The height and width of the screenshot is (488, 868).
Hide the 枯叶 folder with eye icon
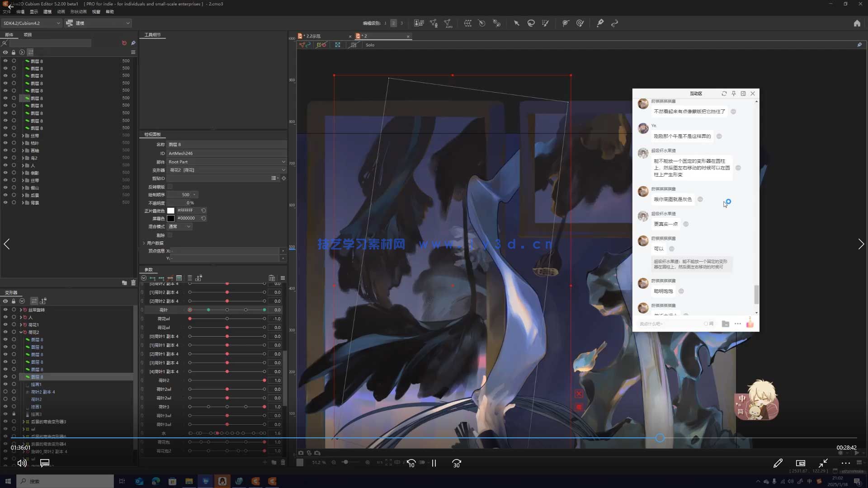[5, 143]
